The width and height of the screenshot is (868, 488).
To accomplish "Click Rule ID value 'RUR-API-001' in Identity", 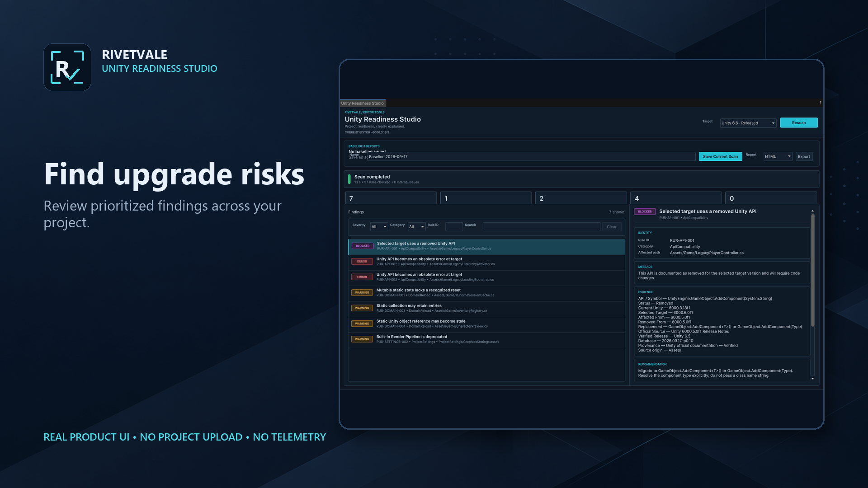I will click(682, 240).
